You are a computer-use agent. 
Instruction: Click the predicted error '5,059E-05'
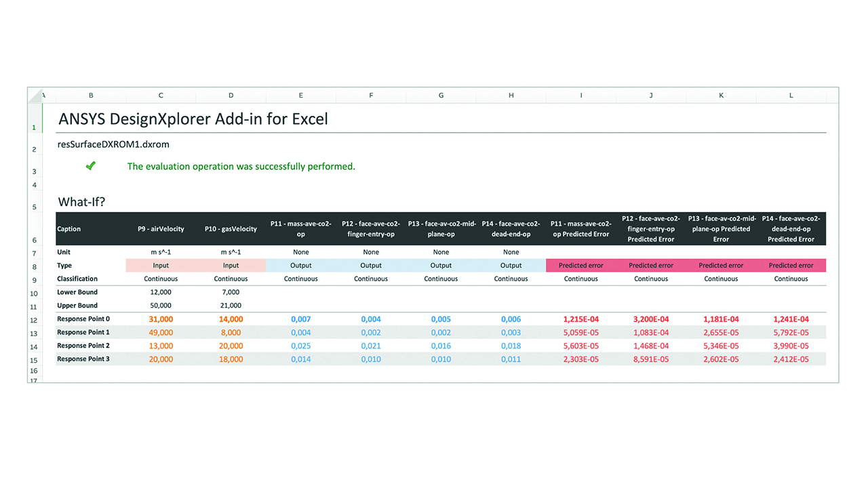581,333
